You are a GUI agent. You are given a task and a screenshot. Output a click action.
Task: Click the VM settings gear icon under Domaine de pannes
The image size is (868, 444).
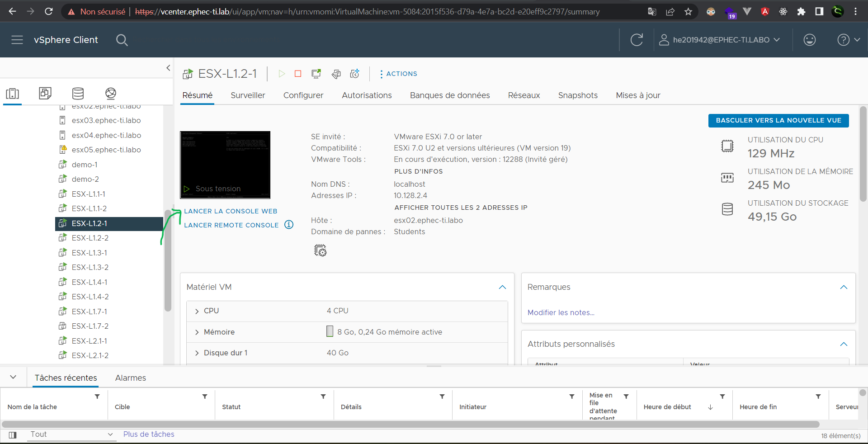(320, 250)
